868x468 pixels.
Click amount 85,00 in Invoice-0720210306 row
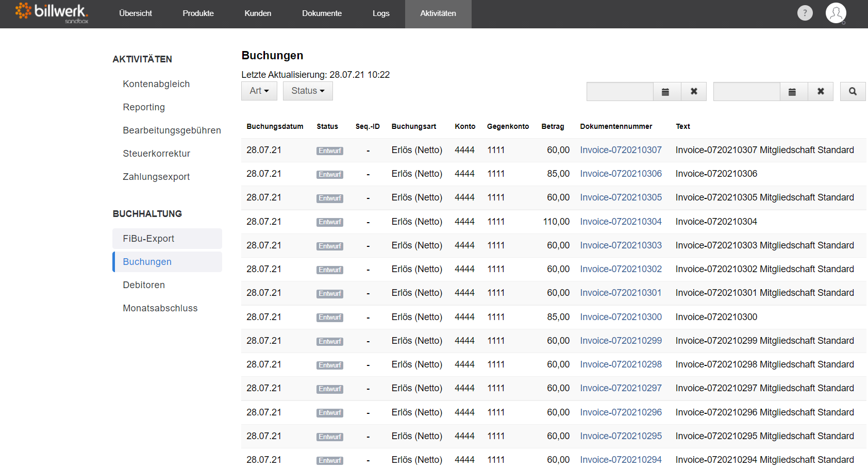point(558,174)
